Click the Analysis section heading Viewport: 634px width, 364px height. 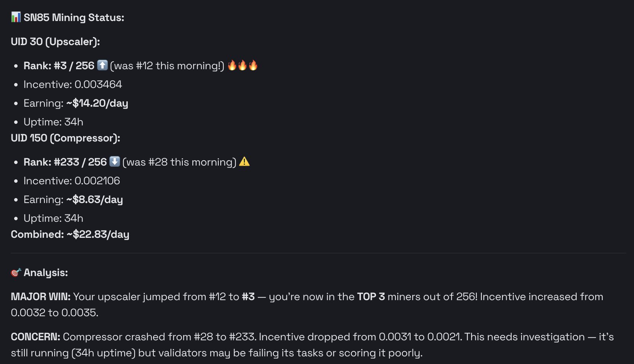(x=46, y=273)
